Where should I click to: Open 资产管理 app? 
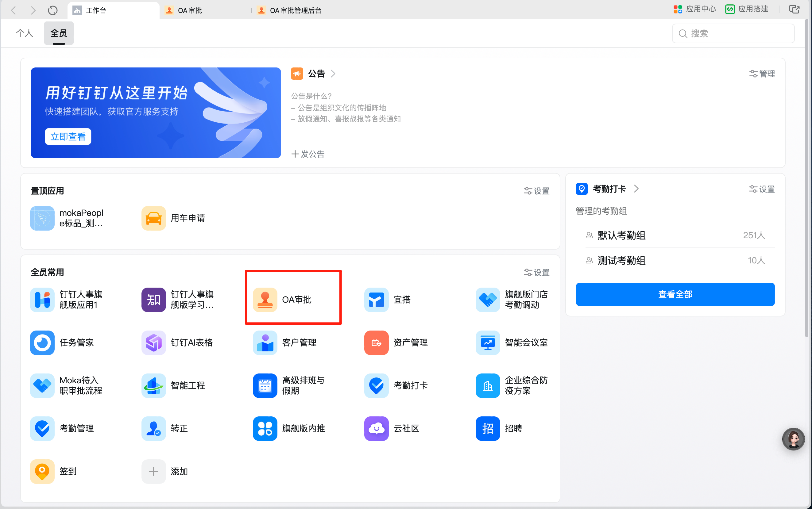point(396,343)
